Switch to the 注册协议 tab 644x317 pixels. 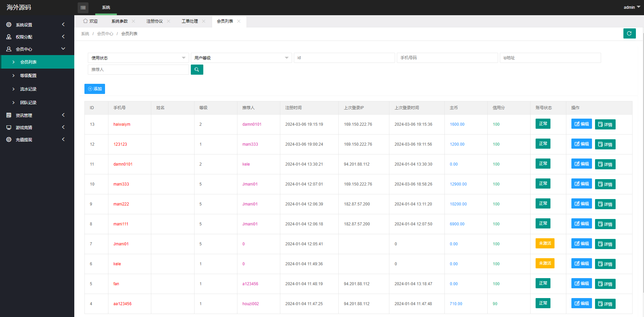click(x=154, y=21)
